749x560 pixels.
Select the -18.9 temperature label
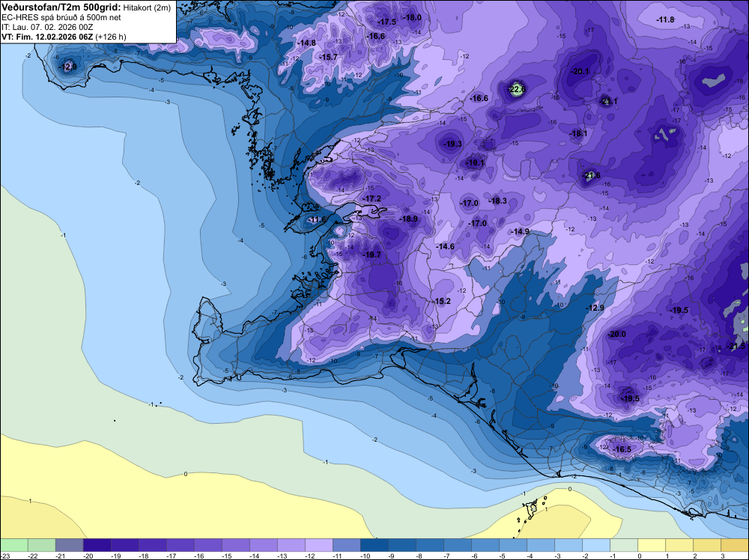(408, 219)
